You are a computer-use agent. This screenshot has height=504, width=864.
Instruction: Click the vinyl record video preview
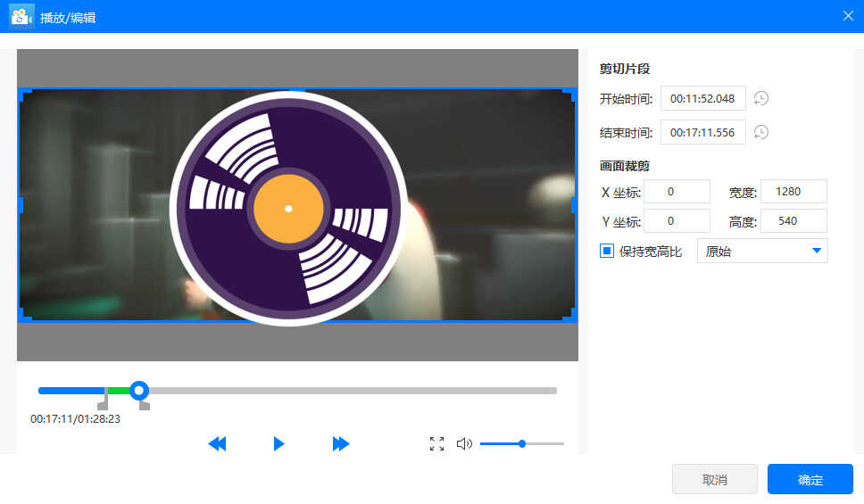click(288, 208)
